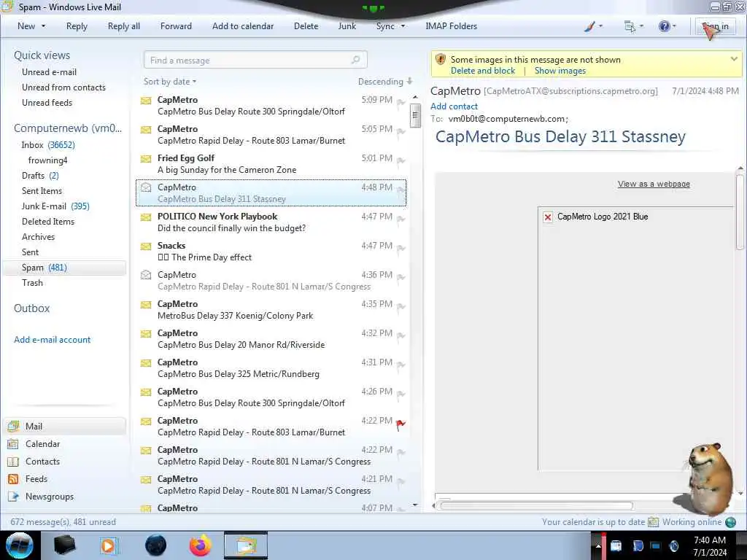Toggle flag on 325 Metric/Rundberg message
Image resolution: width=747 pixels, height=560 pixels.
click(401, 365)
